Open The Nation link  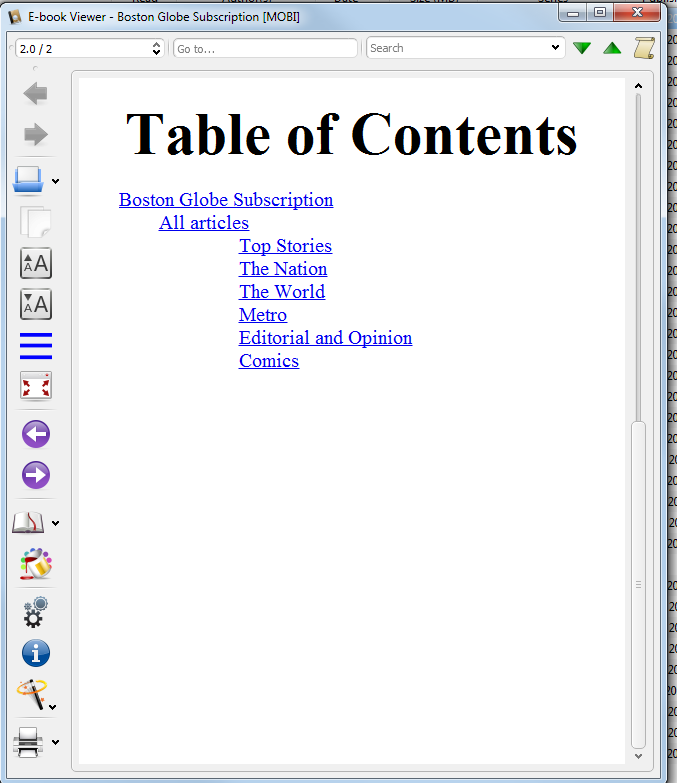tap(283, 269)
